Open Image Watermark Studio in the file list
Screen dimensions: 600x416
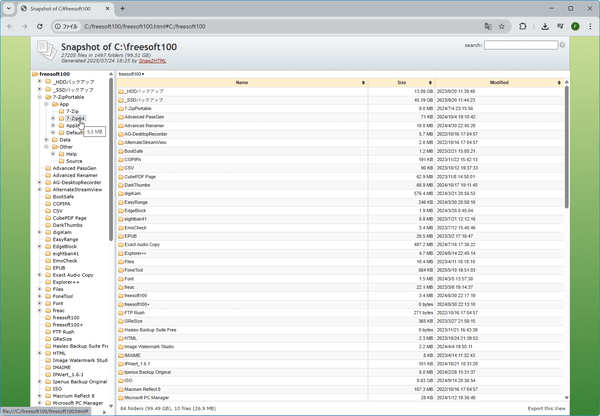point(149,347)
